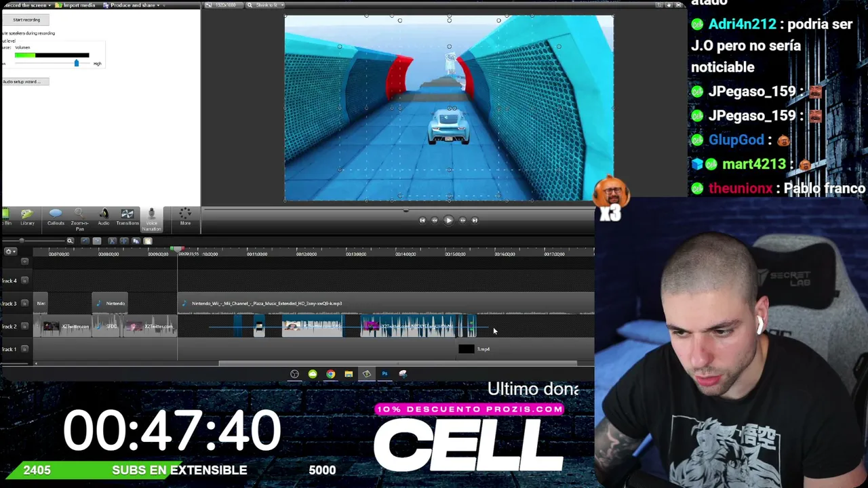The height and width of the screenshot is (488, 868).
Task: Open the Transitions tool
Action: [x=127, y=218]
